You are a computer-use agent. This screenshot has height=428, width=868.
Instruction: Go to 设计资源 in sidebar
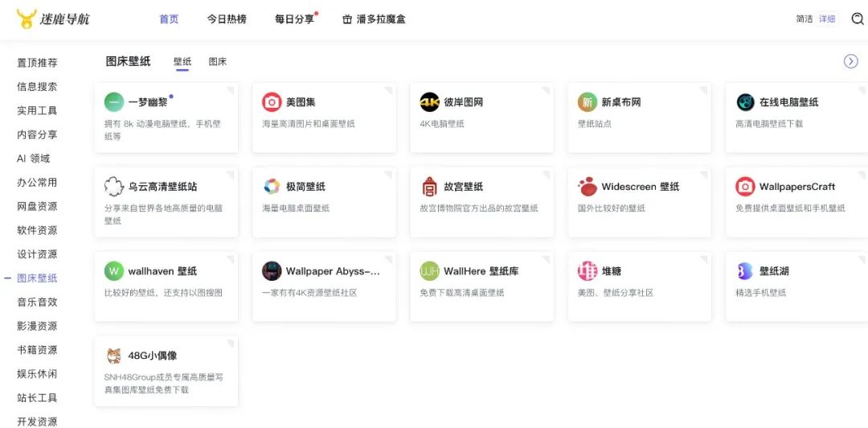37,254
